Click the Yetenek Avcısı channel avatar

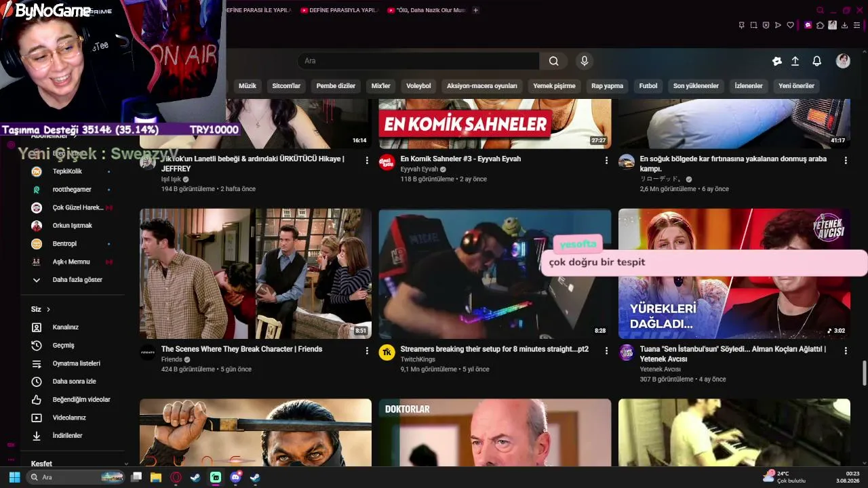coord(627,352)
